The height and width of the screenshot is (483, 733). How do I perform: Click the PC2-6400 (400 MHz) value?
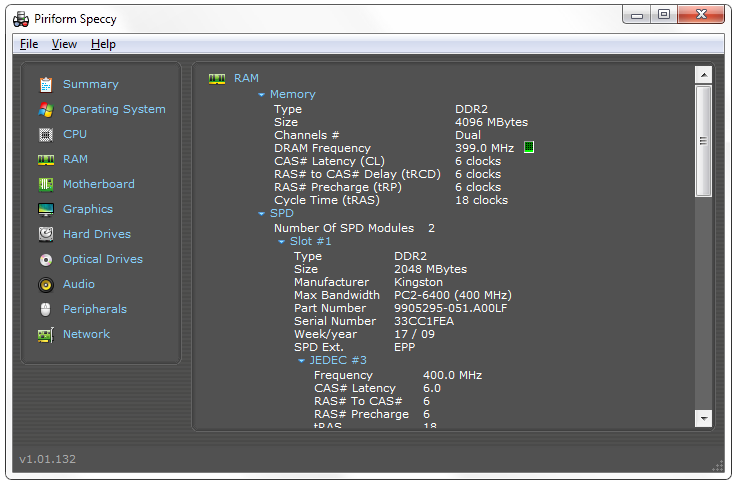[x=453, y=296]
